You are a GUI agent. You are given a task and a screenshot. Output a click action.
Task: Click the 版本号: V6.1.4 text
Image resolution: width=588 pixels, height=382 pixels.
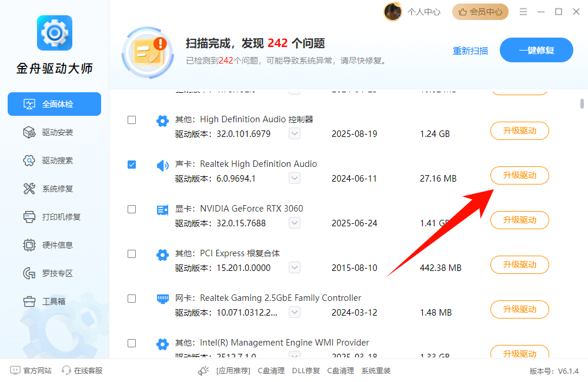[554, 371]
